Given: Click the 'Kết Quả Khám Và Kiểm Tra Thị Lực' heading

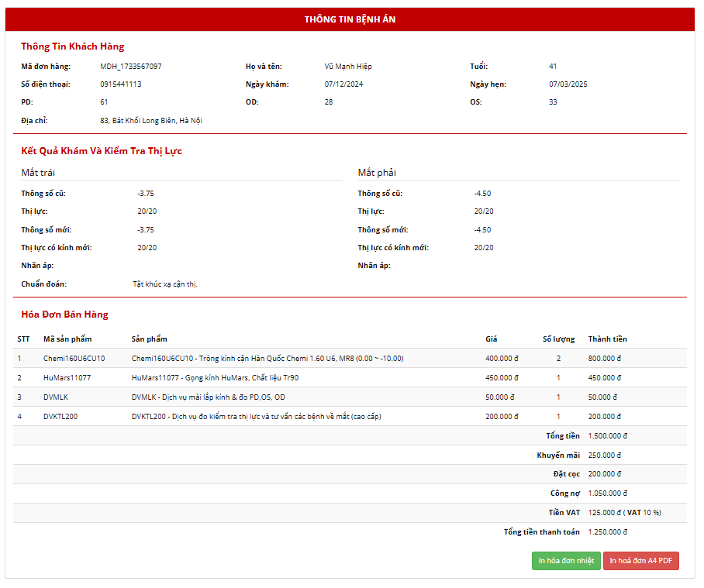Looking at the screenshot, I should click(x=102, y=151).
